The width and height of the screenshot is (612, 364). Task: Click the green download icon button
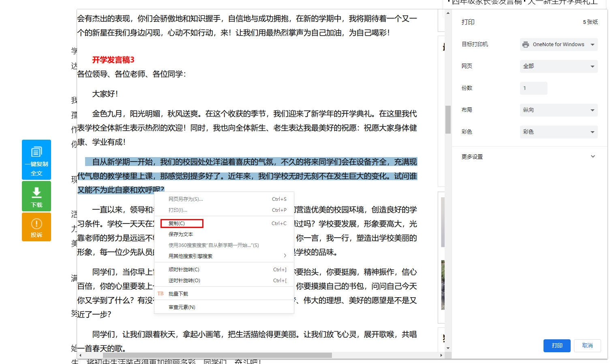[x=36, y=196]
